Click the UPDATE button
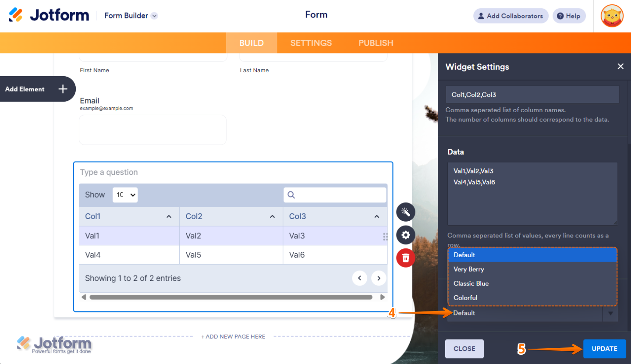The height and width of the screenshot is (364, 631). (x=604, y=348)
